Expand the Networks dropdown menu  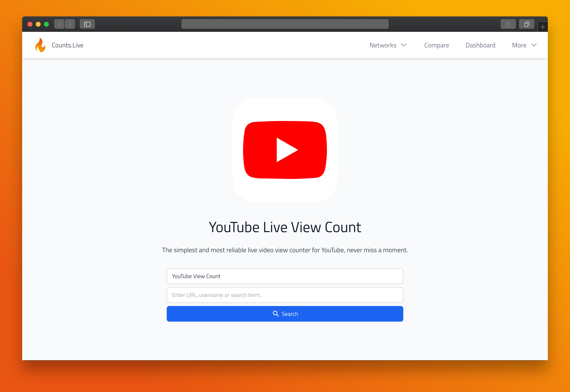pyautogui.click(x=388, y=45)
